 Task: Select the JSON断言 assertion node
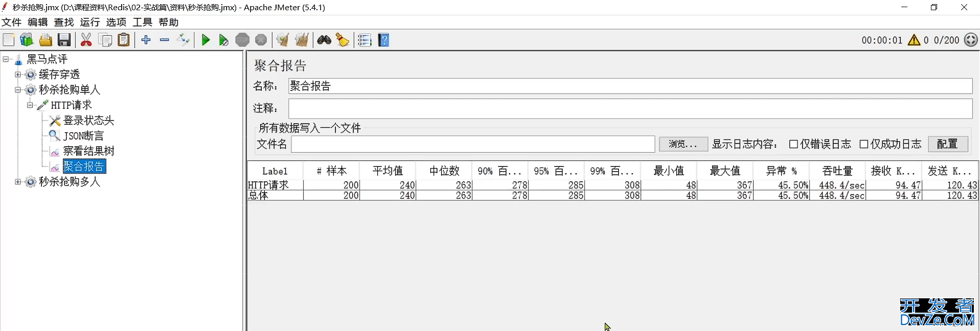83,136
